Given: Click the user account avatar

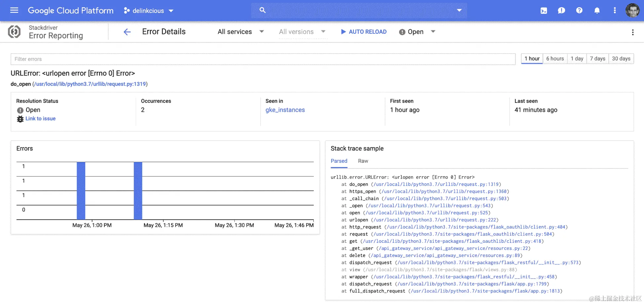Looking at the screenshot, I should [632, 10].
